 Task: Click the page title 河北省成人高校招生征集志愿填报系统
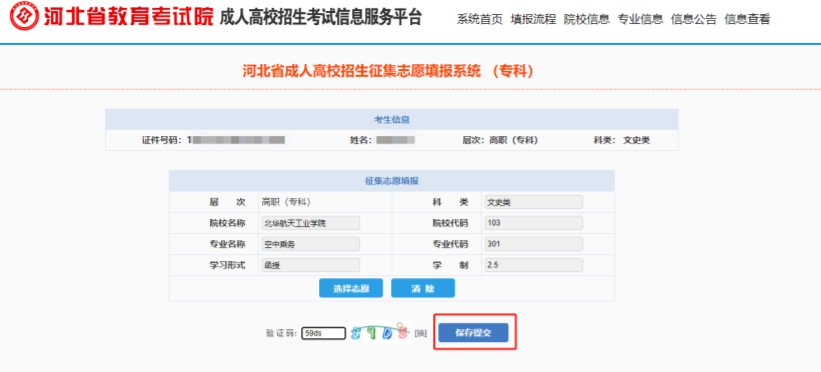tap(389, 71)
